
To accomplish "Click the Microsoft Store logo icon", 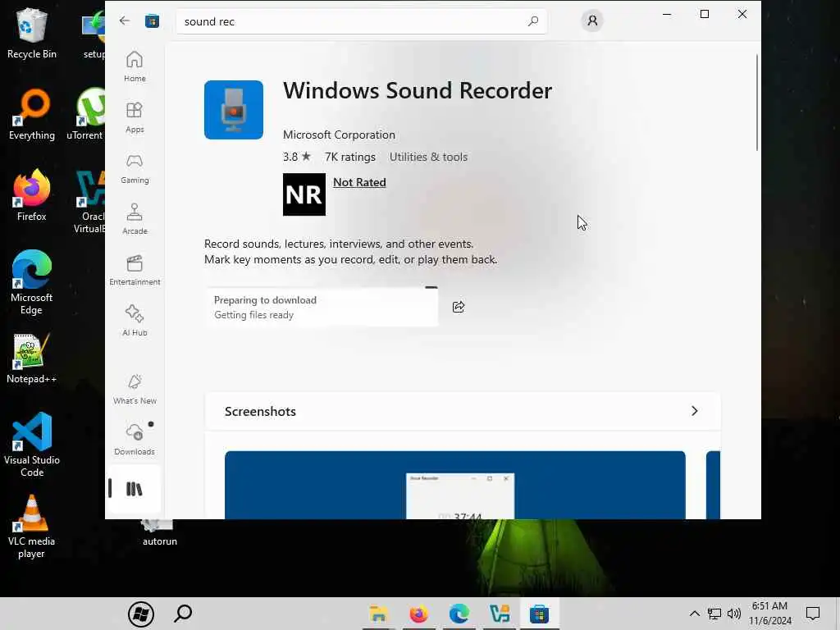I will pyautogui.click(x=152, y=21).
